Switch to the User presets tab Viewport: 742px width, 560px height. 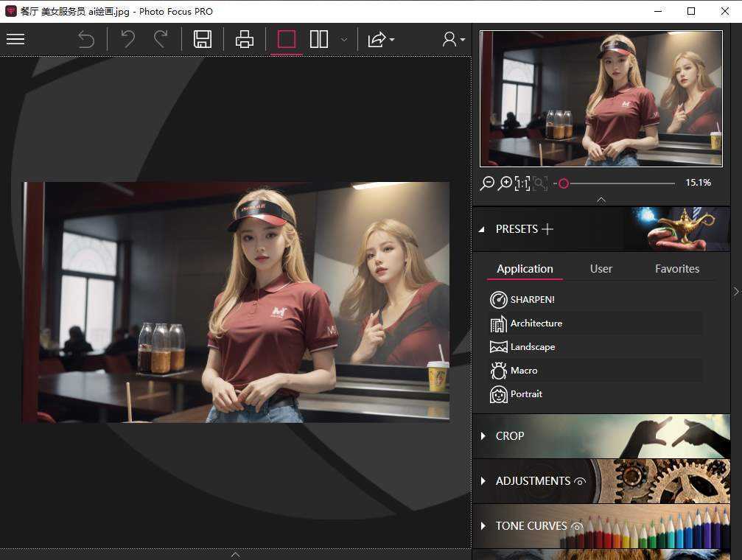point(601,268)
